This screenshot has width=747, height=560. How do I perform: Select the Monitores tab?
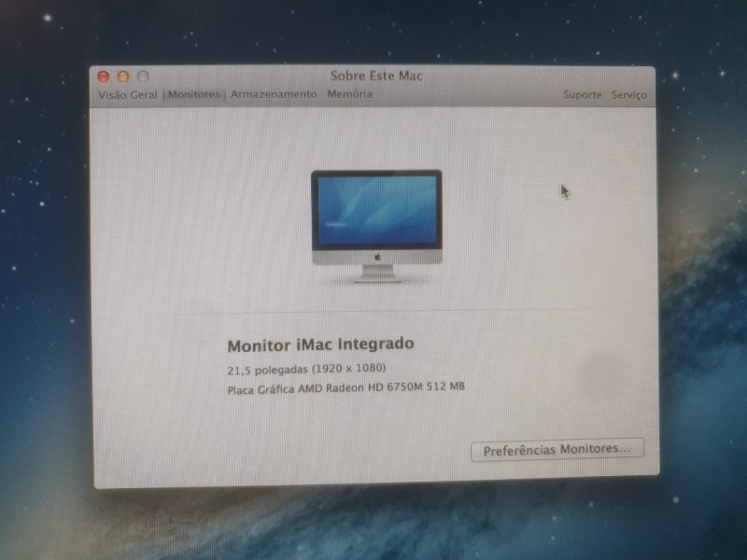coord(193,95)
